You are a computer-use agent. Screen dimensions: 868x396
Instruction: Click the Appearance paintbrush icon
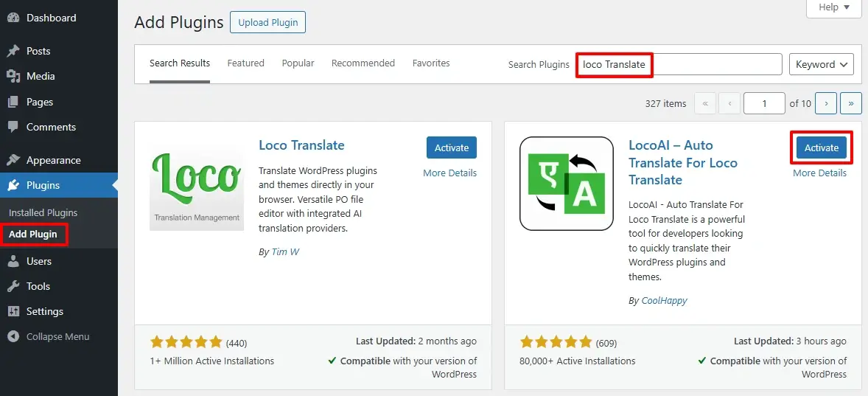pyautogui.click(x=14, y=160)
